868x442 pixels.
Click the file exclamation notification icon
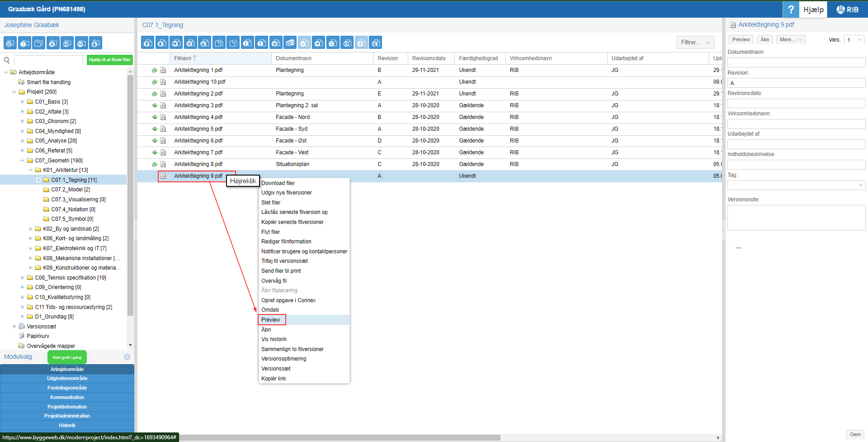[262, 43]
